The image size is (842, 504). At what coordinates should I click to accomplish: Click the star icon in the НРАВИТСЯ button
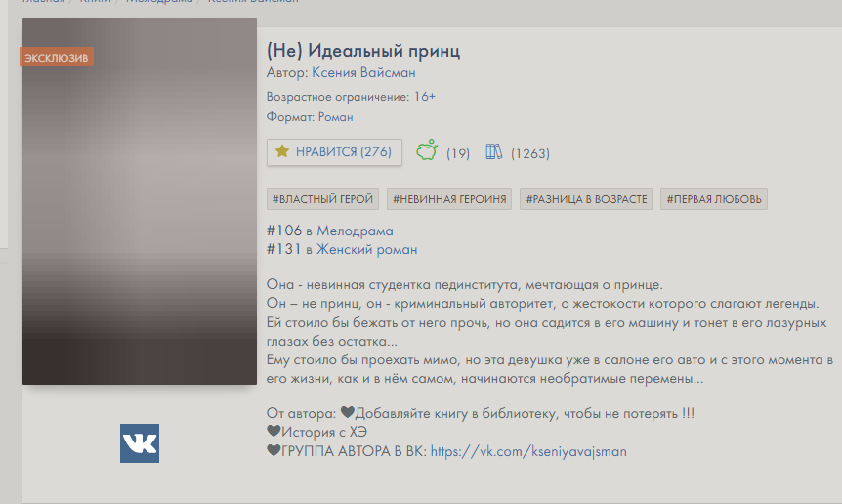(282, 151)
